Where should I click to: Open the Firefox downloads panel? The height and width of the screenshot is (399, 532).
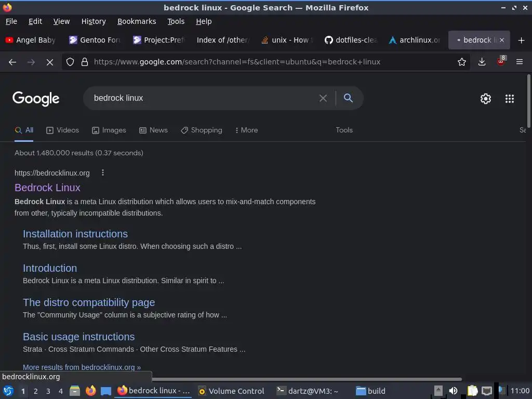482,62
